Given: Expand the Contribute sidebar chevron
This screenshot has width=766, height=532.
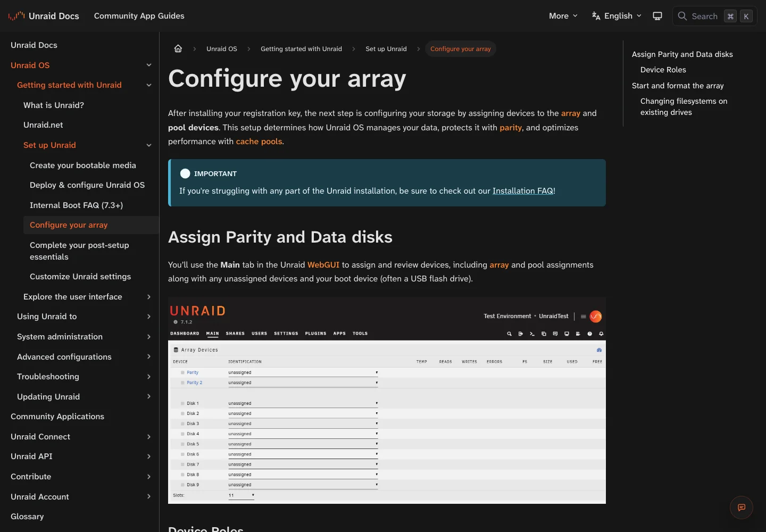Looking at the screenshot, I should [x=149, y=477].
